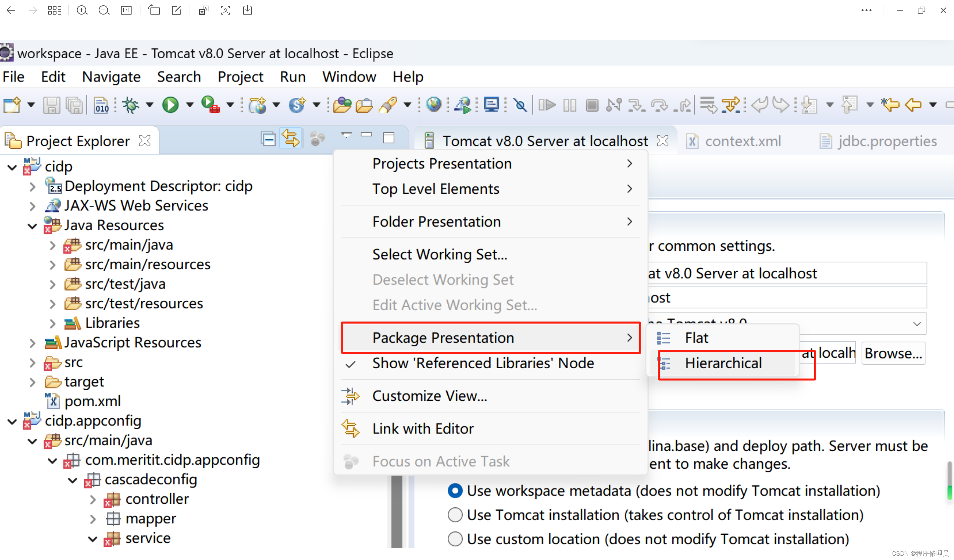Close the Project Explorer view
This screenshot has height=560, width=954.
145,141
